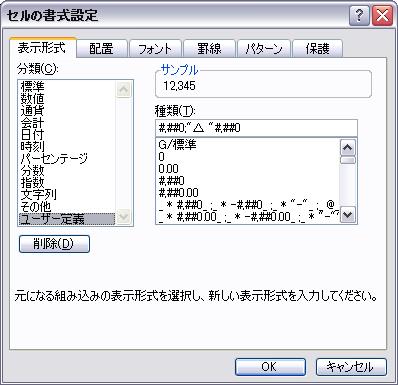398x385 pixels.
Task: Choose the 0.00 format code
Action: pyautogui.click(x=247, y=169)
